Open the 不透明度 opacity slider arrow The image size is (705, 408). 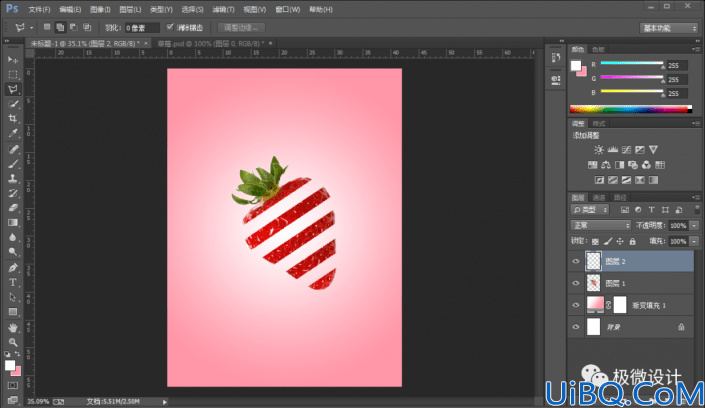click(x=694, y=225)
